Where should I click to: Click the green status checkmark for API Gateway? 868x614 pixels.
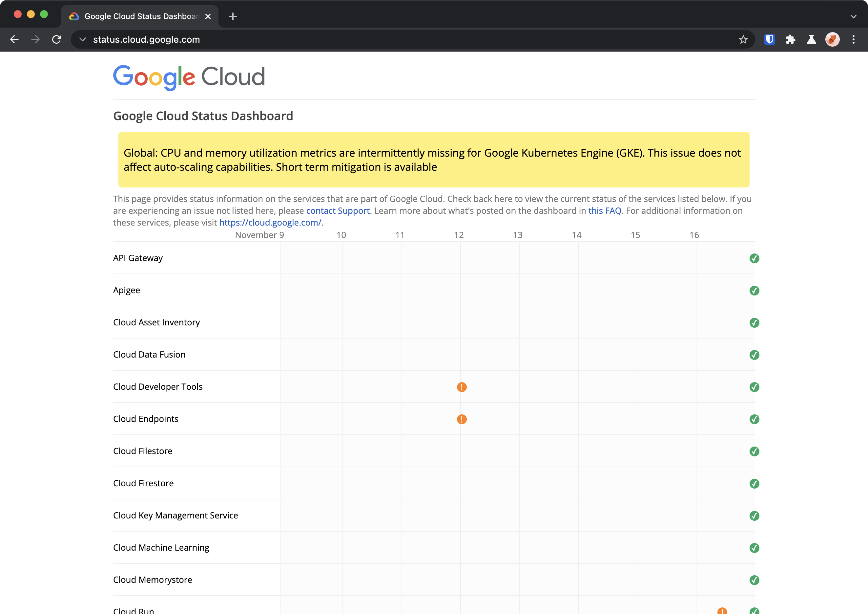click(x=754, y=258)
